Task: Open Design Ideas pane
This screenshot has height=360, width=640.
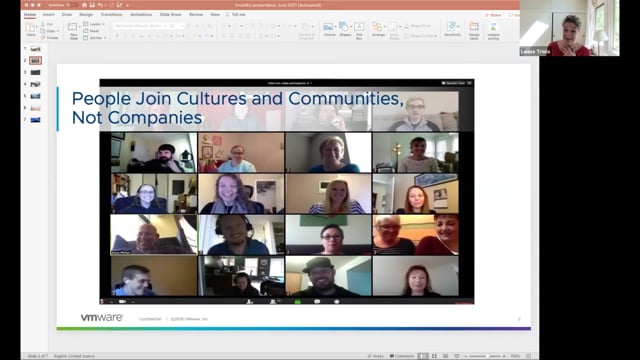Action: (474, 30)
